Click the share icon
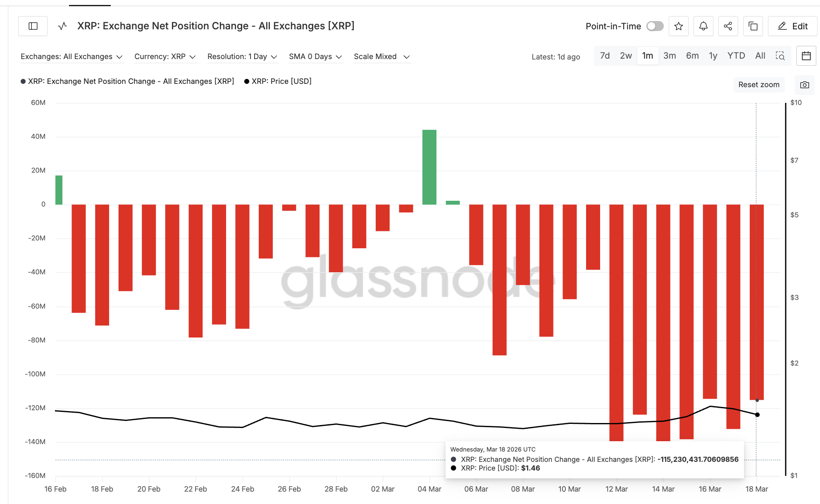 [728, 26]
